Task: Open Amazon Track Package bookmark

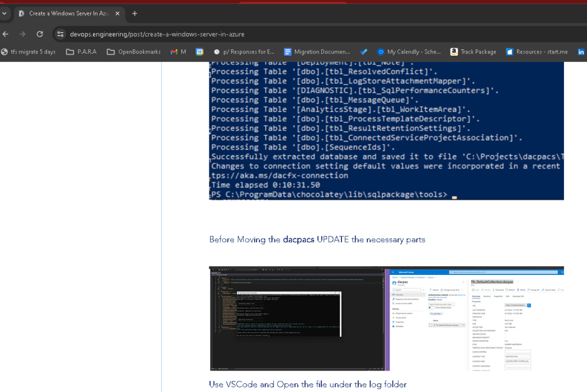Action: 473,52
